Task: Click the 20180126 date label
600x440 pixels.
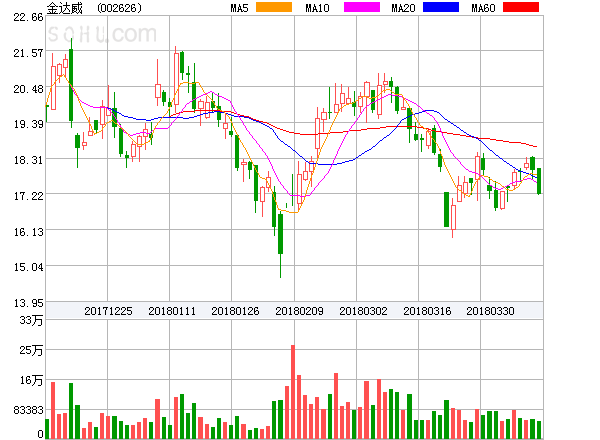Action: (235, 311)
